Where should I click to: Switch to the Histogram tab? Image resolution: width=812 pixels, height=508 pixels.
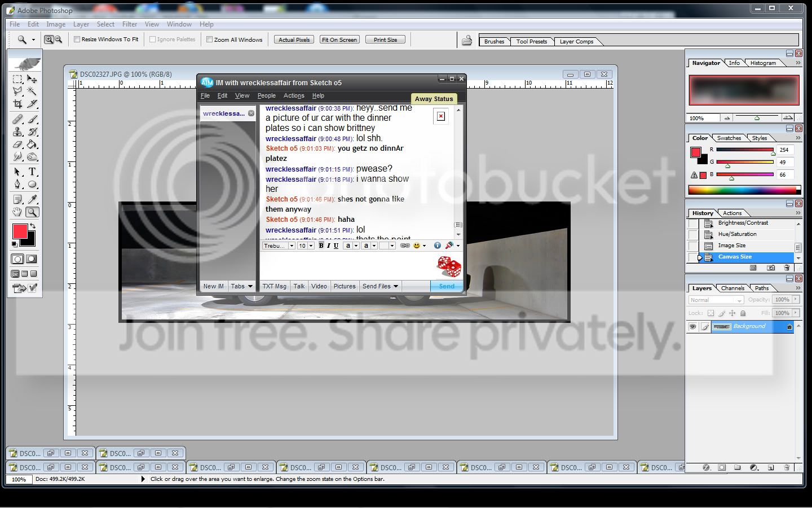point(763,63)
